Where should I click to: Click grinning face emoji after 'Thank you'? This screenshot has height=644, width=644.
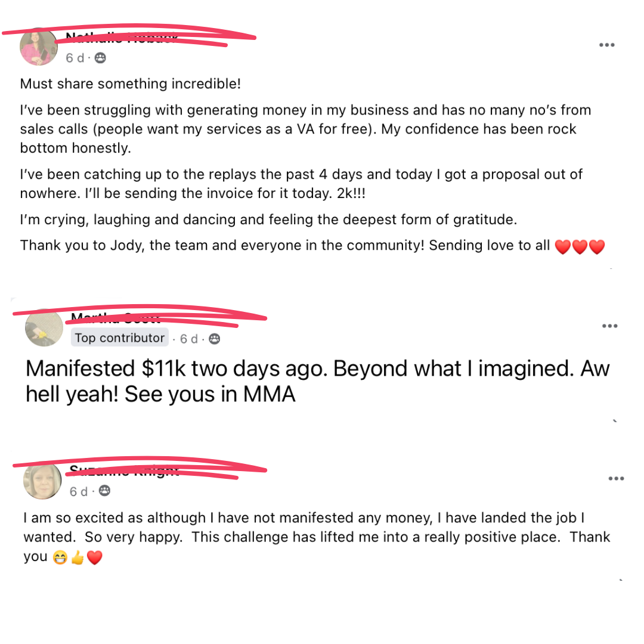pos(60,558)
